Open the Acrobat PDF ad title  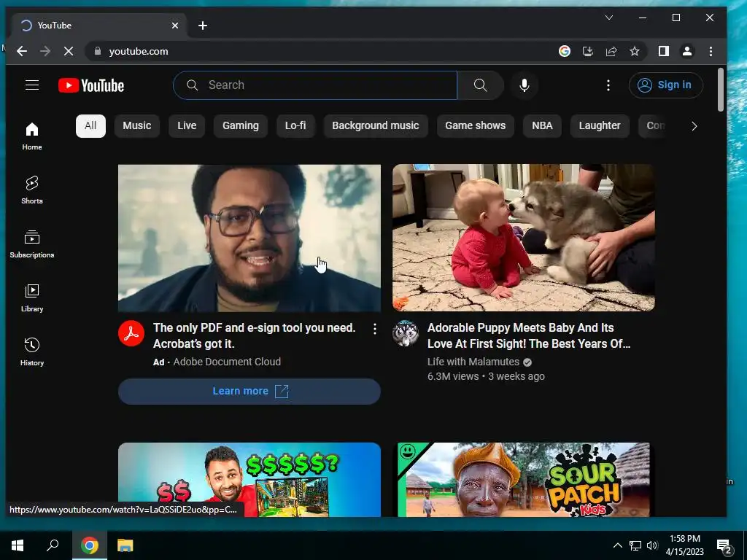(254, 335)
